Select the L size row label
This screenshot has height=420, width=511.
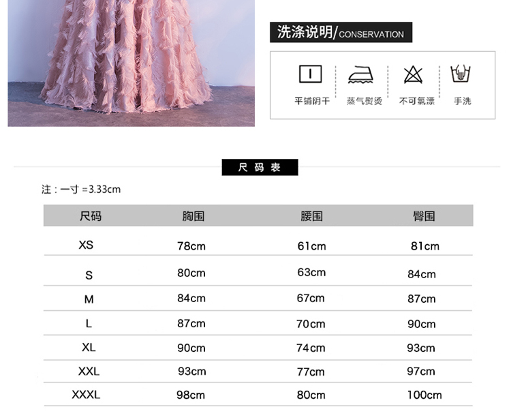pyautogui.click(x=89, y=323)
